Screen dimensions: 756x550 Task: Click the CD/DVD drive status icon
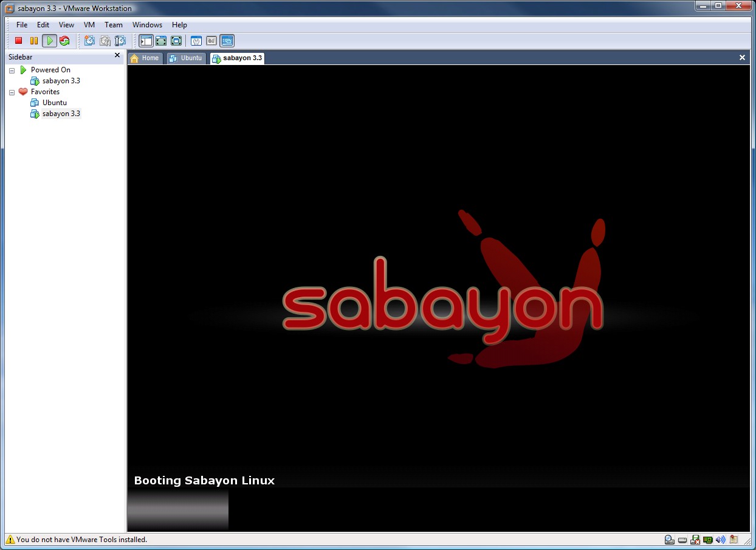669,539
